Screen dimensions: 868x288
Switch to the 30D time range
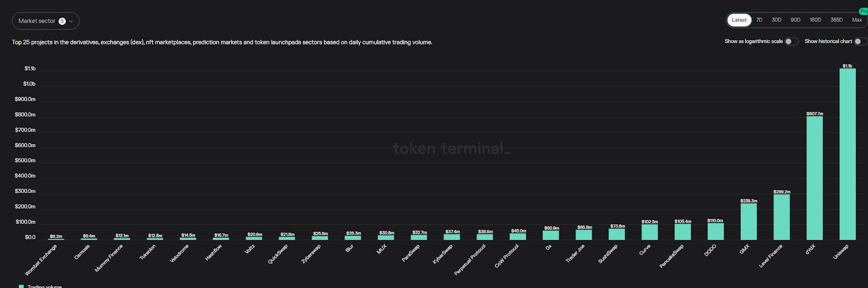pyautogui.click(x=776, y=20)
